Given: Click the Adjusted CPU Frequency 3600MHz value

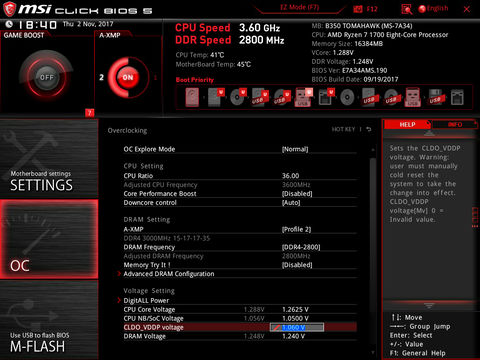Looking at the screenshot, I should (296, 185).
